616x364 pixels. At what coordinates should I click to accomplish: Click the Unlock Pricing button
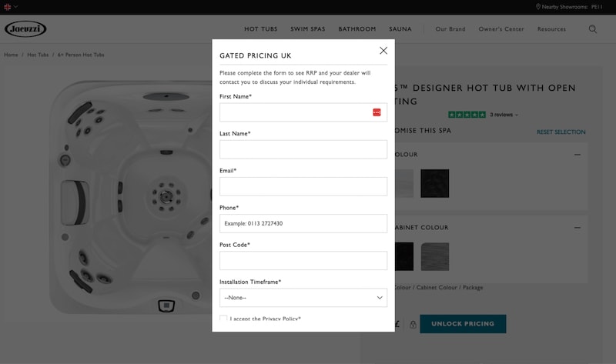[x=463, y=324]
